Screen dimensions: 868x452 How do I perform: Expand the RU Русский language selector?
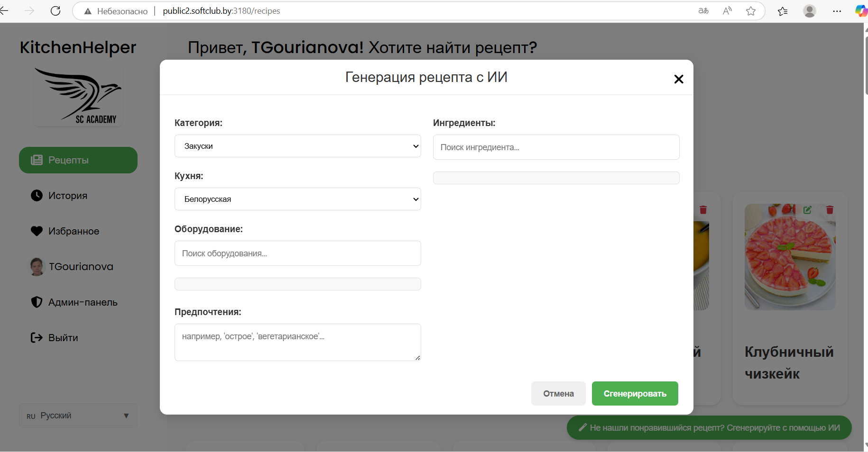[x=78, y=416]
